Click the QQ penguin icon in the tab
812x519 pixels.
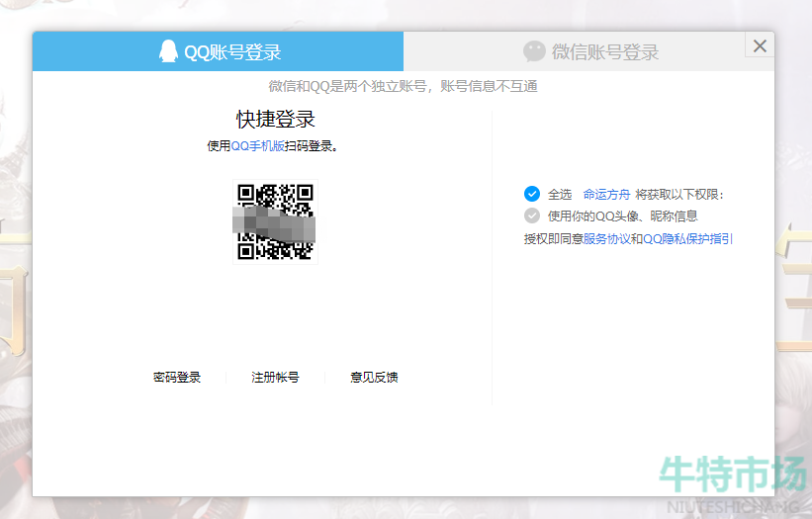[x=168, y=51]
